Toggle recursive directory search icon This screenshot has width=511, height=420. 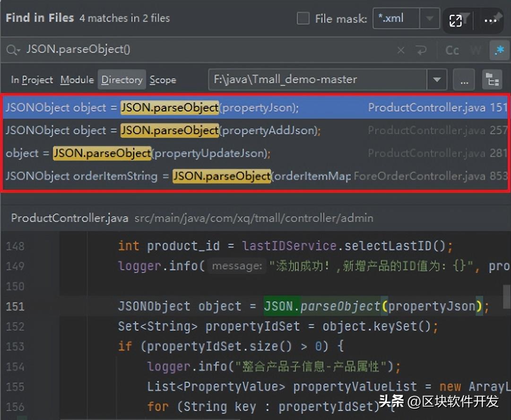(492, 80)
